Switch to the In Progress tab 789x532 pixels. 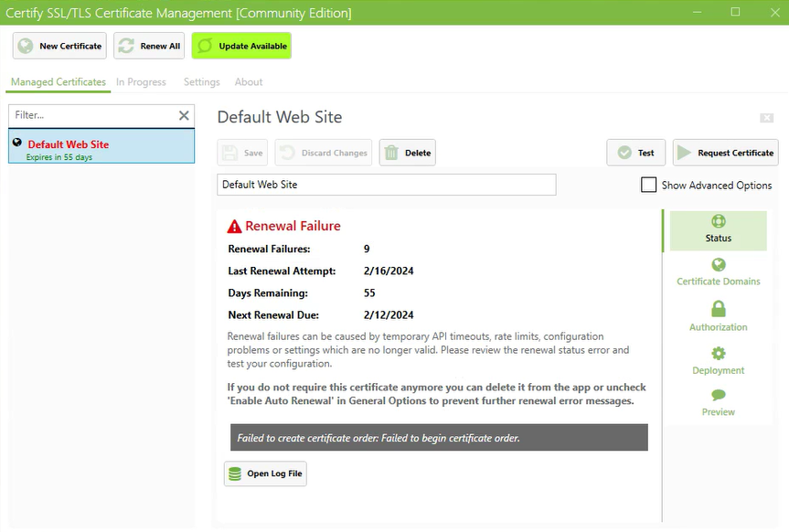point(141,81)
